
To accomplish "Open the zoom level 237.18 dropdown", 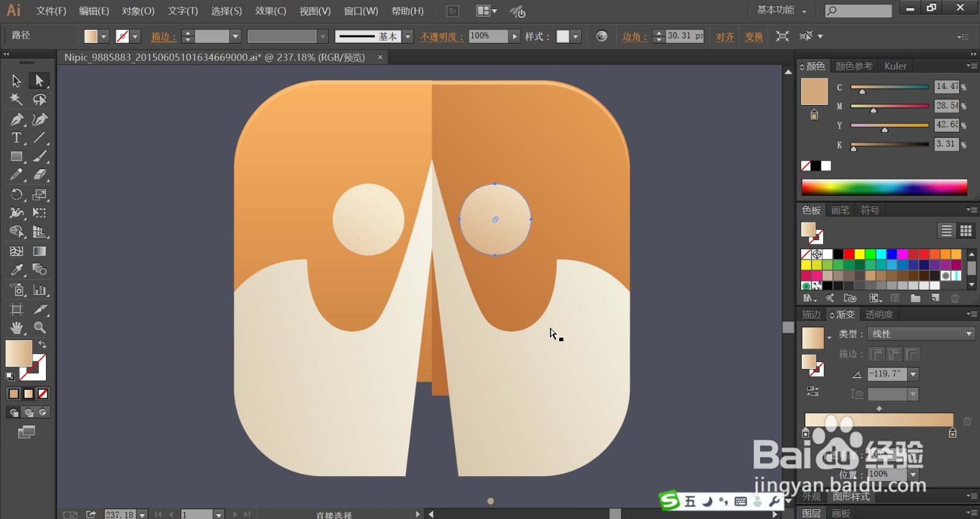I will point(142,515).
